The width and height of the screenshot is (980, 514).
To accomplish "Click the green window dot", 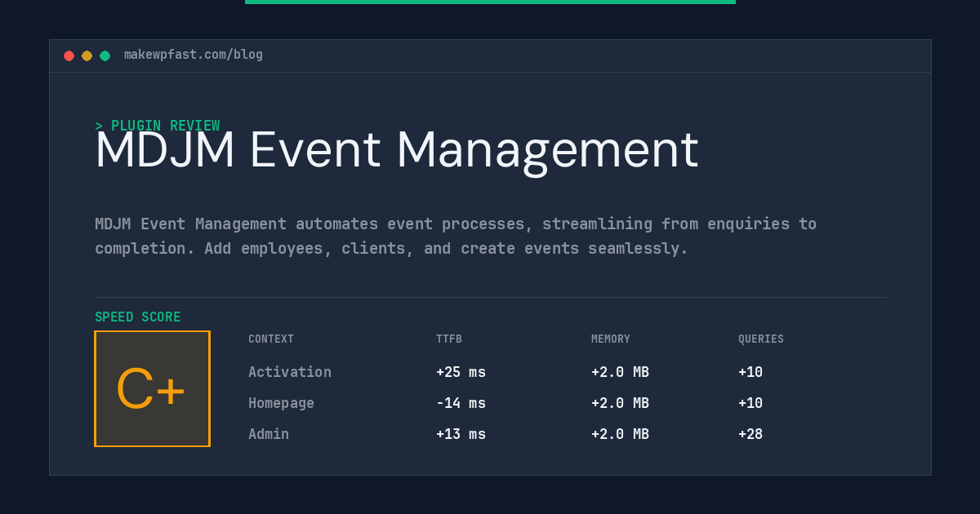I will 105,55.
